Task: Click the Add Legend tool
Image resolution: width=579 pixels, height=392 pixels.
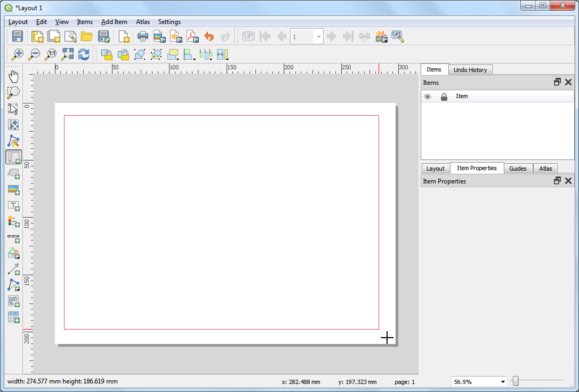Action: coord(13,221)
